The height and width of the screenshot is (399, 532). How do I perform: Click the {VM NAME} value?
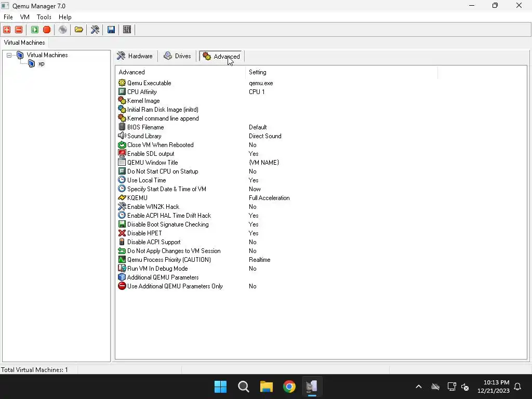(263, 162)
